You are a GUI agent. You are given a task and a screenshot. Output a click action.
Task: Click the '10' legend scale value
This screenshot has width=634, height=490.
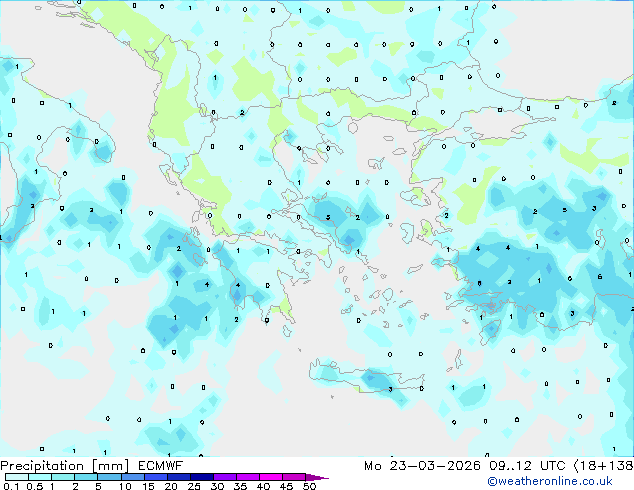[125, 486]
